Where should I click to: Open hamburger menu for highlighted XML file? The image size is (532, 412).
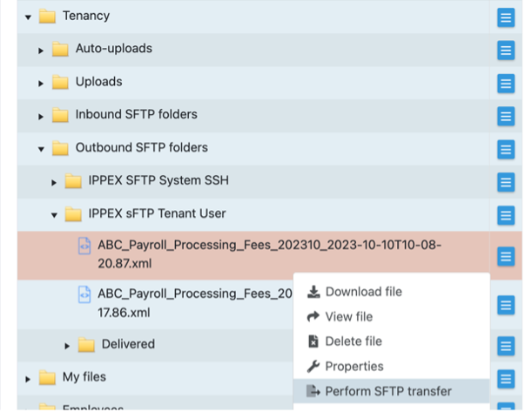[x=506, y=256]
